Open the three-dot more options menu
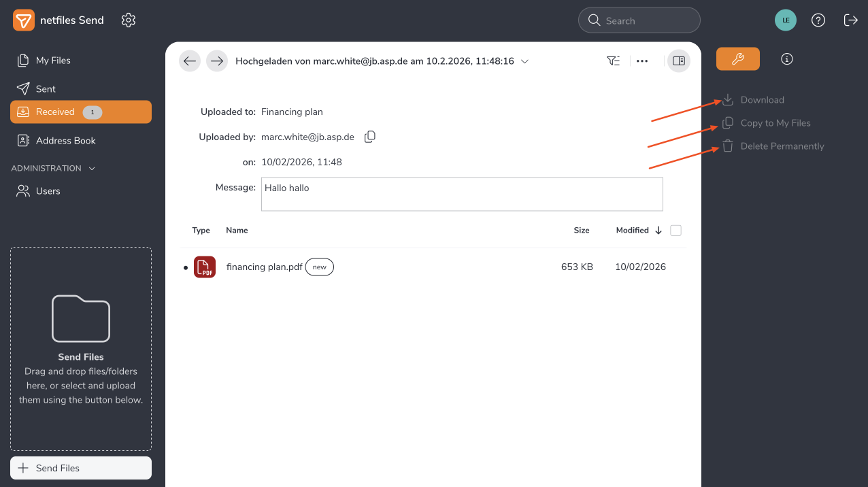The image size is (868, 487). pos(642,61)
